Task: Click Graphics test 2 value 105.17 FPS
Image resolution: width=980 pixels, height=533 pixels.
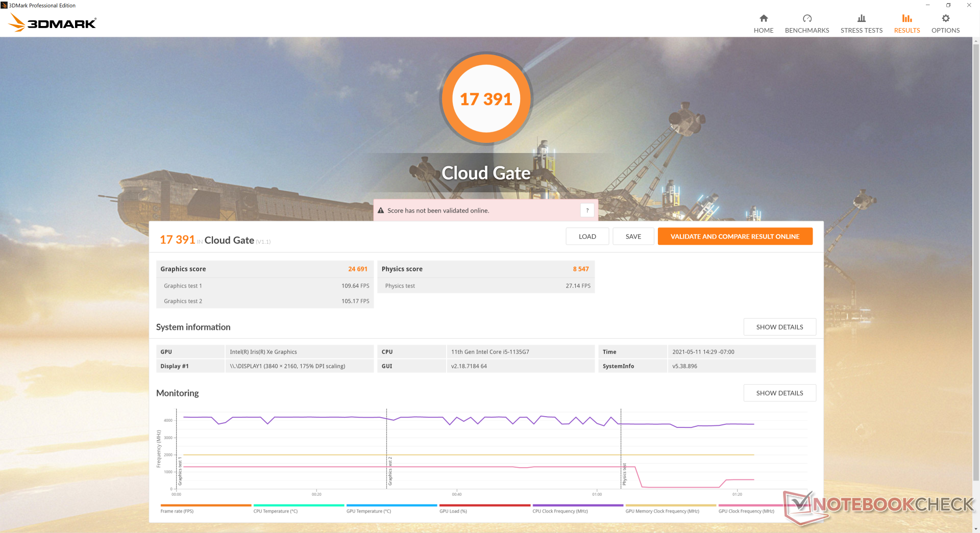Action: coord(355,301)
